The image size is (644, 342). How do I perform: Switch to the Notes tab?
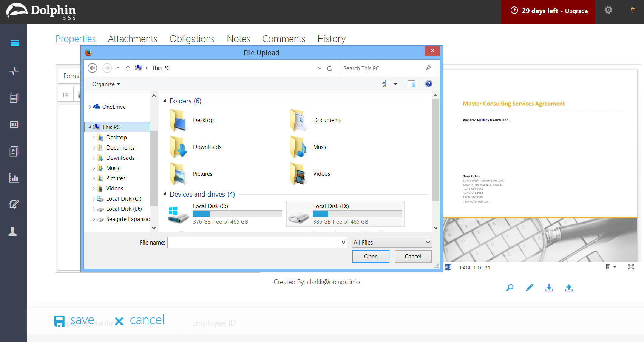238,39
